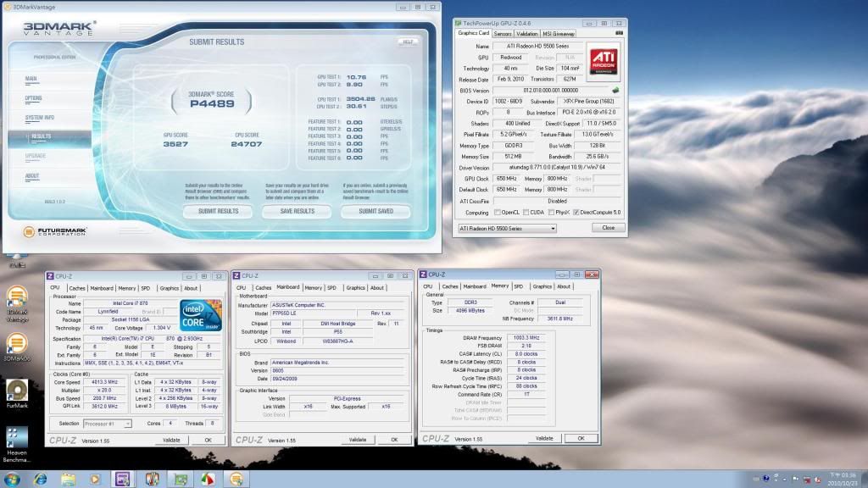The width and height of the screenshot is (868, 488).
Task: Launch the FurMark desktop icon
Action: coord(16,391)
